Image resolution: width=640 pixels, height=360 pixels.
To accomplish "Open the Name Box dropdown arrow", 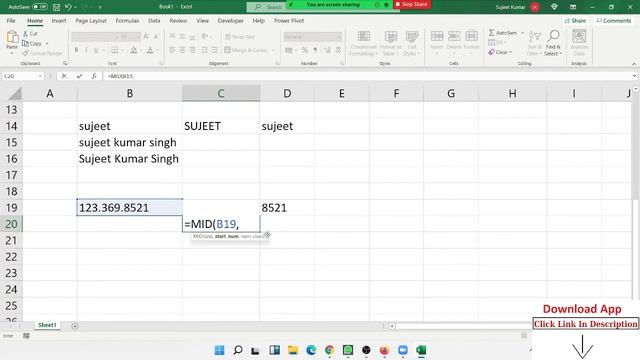I will (40, 76).
